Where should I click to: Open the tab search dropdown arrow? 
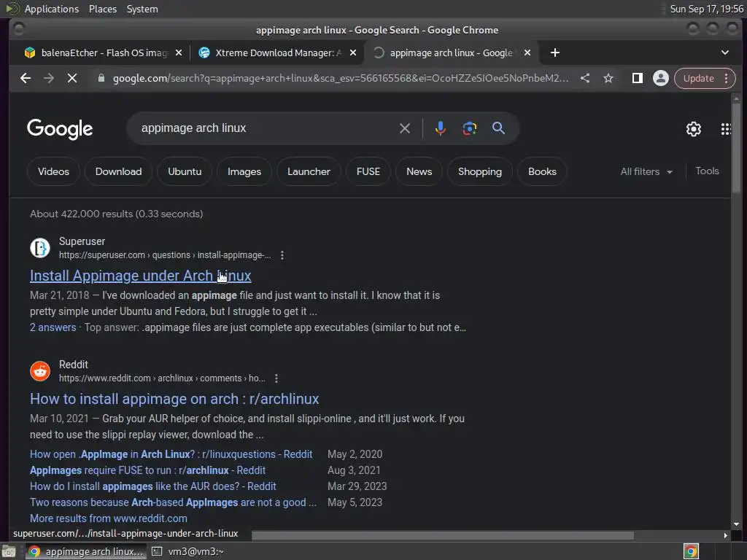coord(724,52)
